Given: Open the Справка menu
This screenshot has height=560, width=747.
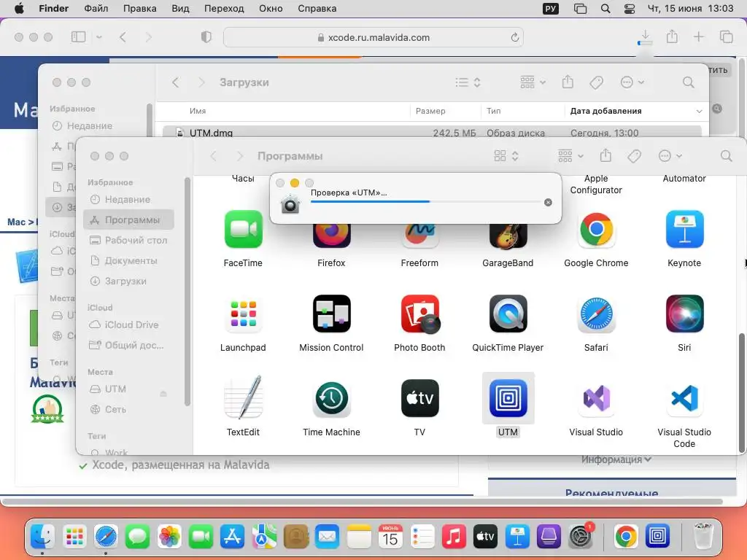Looking at the screenshot, I should (x=317, y=9).
